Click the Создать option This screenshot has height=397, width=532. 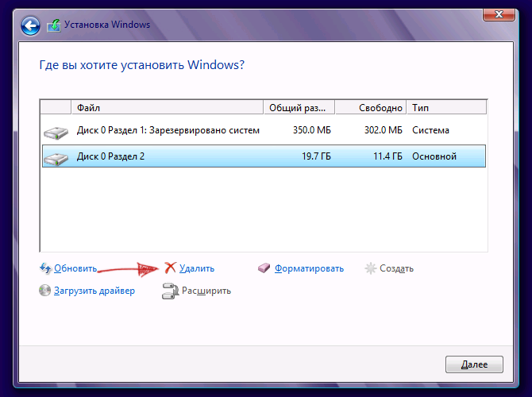point(396,268)
